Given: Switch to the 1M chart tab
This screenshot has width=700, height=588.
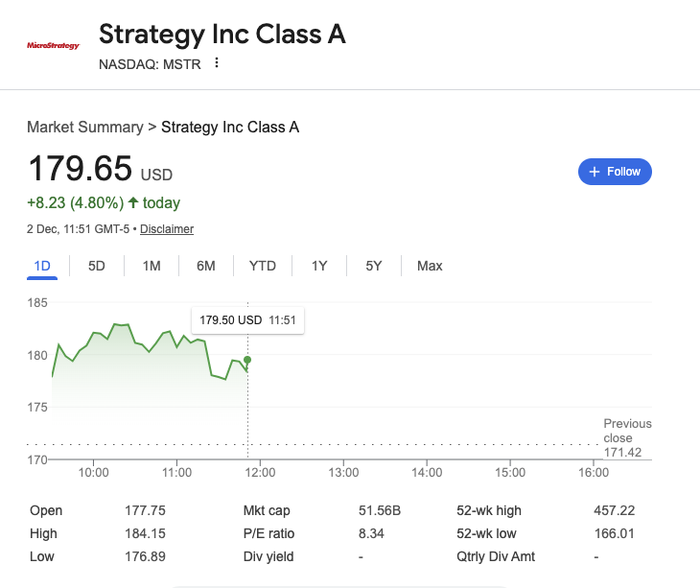Looking at the screenshot, I should 152,266.
